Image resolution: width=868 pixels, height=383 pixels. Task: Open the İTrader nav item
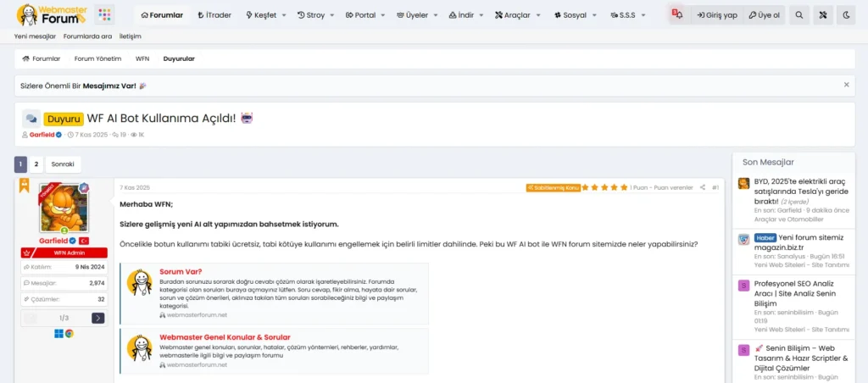pos(214,15)
